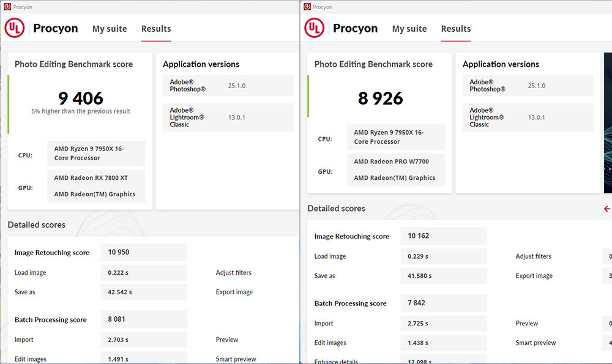The image size is (612, 364).
Task: Click Photoshop version 25.1.0 in left window
Action: [x=236, y=86]
